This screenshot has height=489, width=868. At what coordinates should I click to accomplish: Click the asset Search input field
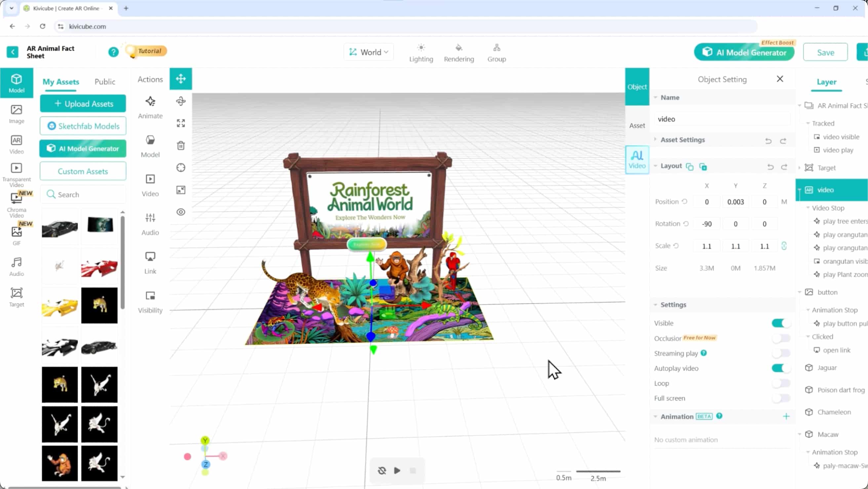click(x=83, y=194)
